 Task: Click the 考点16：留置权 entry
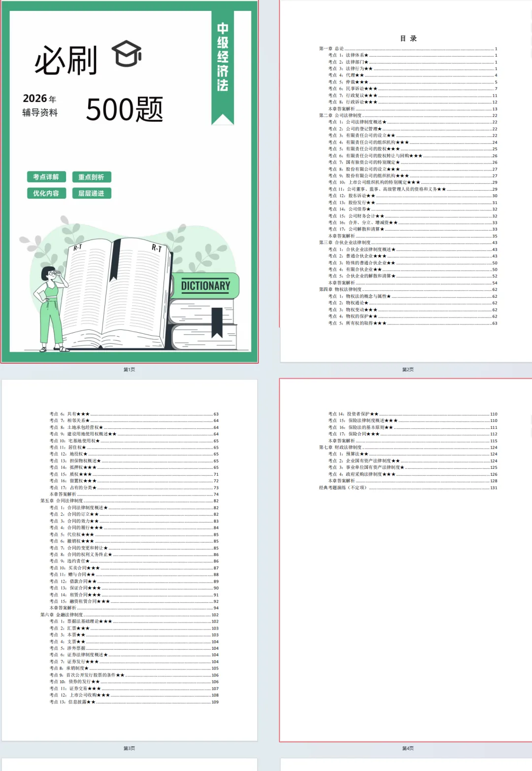click(x=134, y=481)
